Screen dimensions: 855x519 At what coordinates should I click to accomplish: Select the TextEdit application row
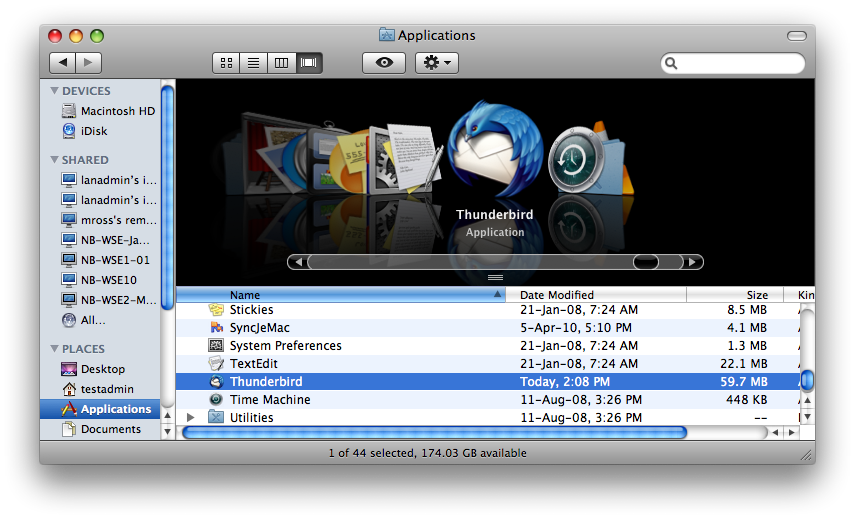tap(487, 364)
